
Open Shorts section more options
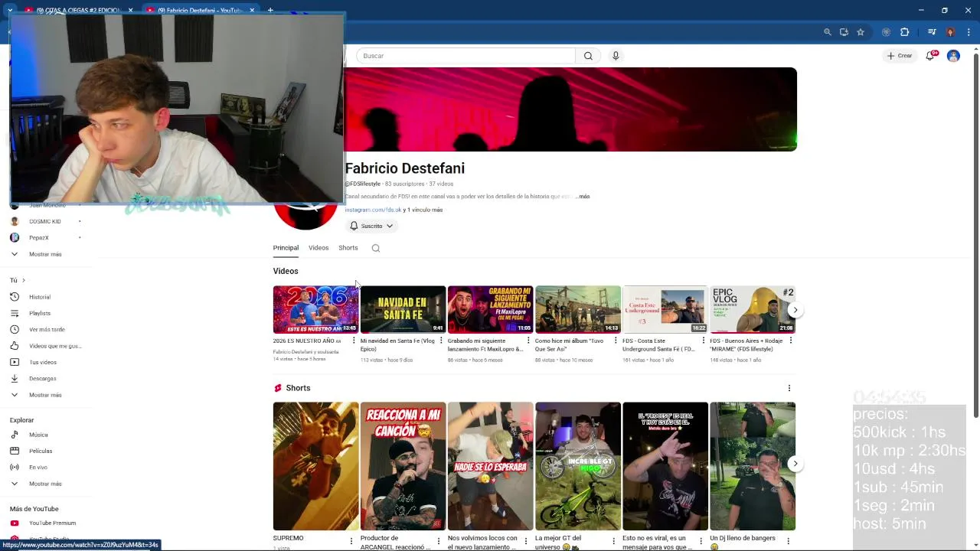(789, 388)
